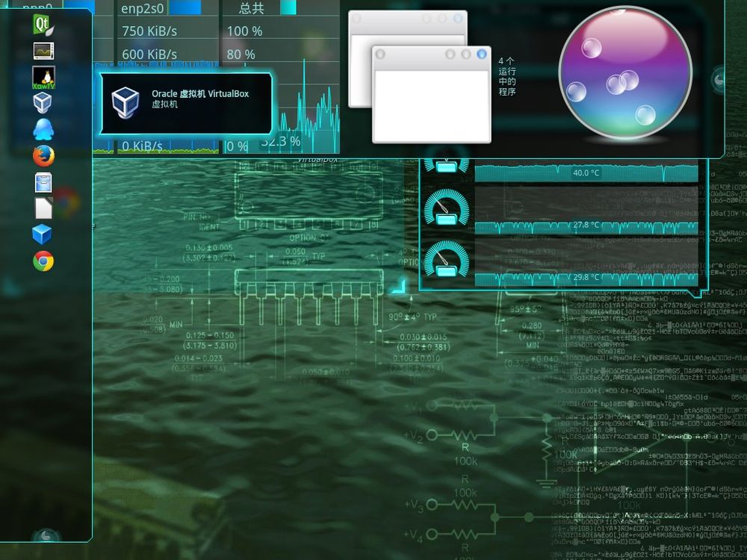Open the file cabinet manager icon
The height and width of the screenshot is (560, 747).
coord(43,182)
